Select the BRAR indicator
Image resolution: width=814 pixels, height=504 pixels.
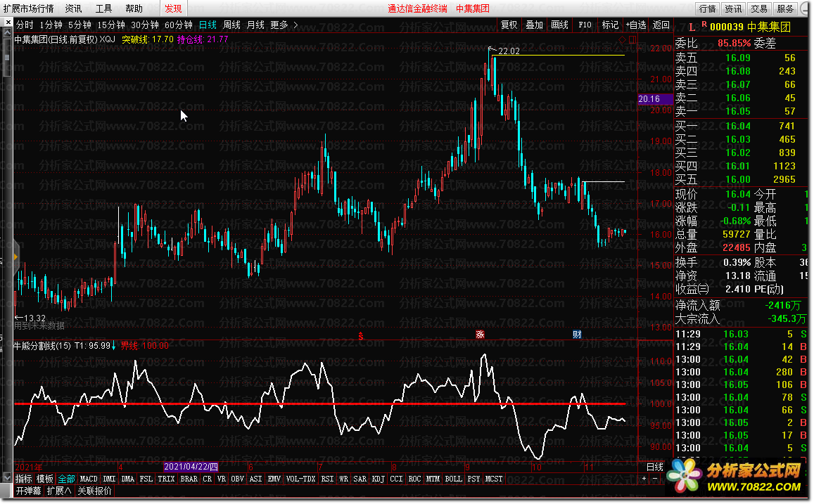(x=189, y=479)
